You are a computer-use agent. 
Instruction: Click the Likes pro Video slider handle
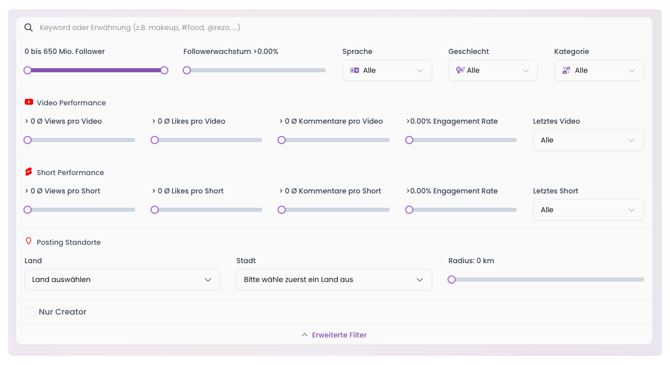pyautogui.click(x=155, y=140)
